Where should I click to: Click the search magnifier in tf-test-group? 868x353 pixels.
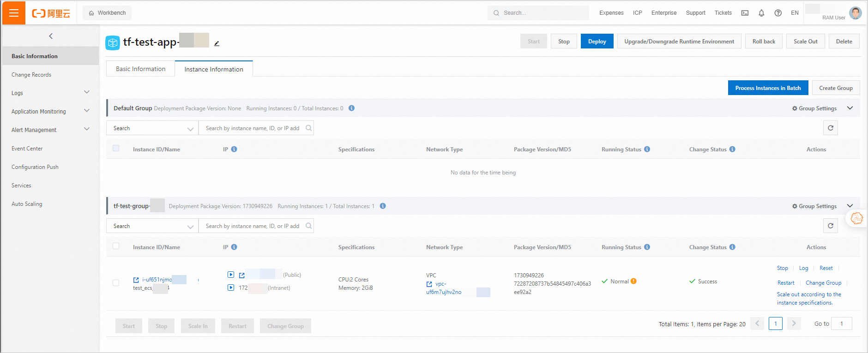coord(308,226)
